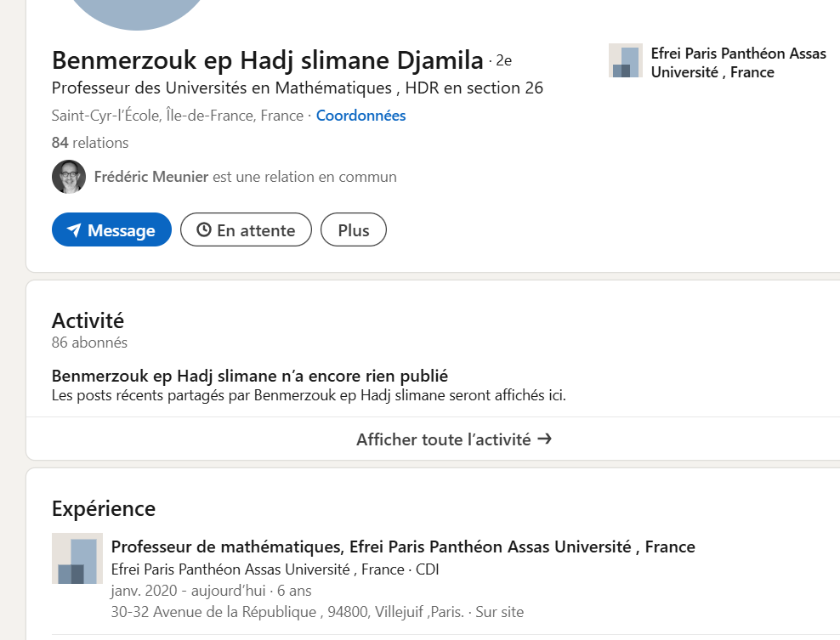This screenshot has width=840, height=640.
Task: Open Frédéric Meunier's profile photo
Action: (69, 177)
